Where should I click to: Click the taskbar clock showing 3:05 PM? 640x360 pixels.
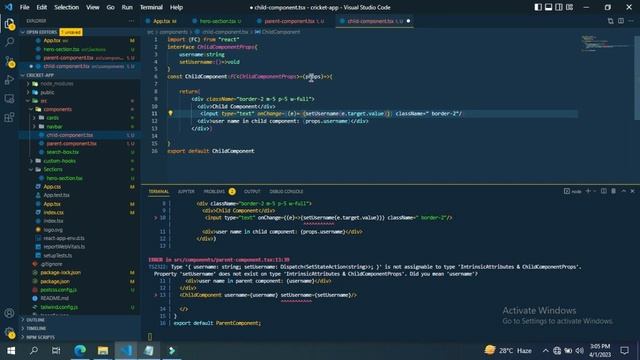[600, 351]
